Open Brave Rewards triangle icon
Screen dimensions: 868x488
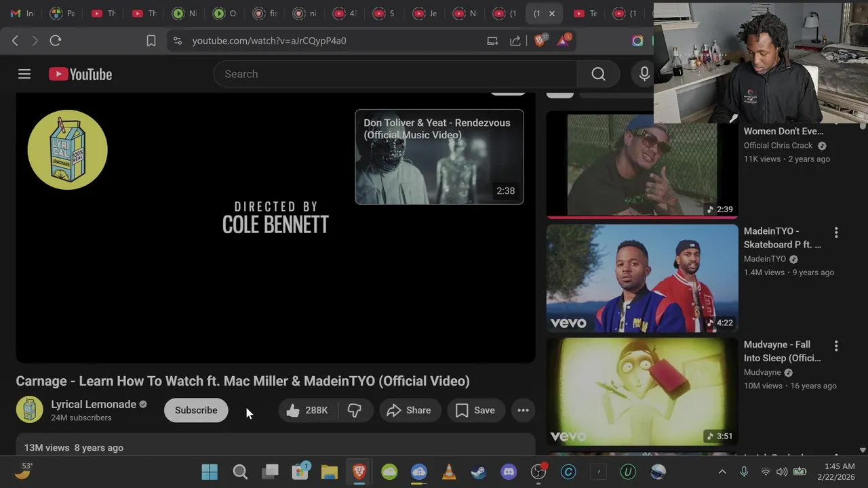click(563, 41)
